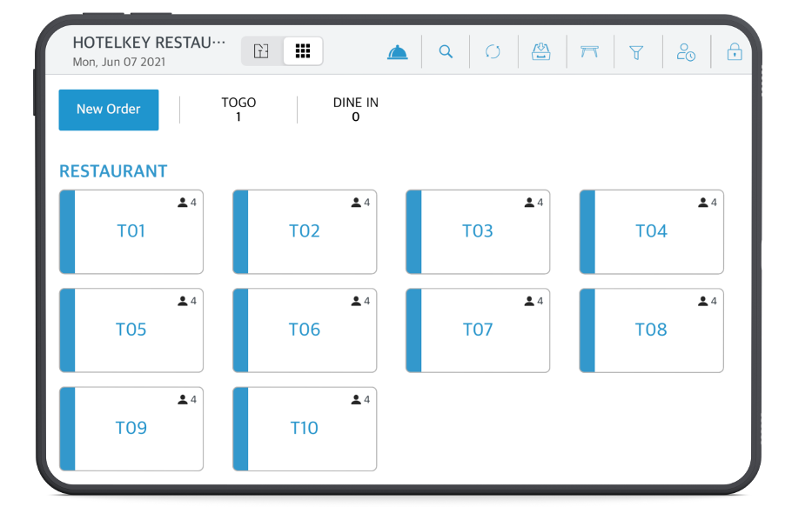Open table T10
Image resolution: width=812 pixels, height=507 pixels.
305,429
